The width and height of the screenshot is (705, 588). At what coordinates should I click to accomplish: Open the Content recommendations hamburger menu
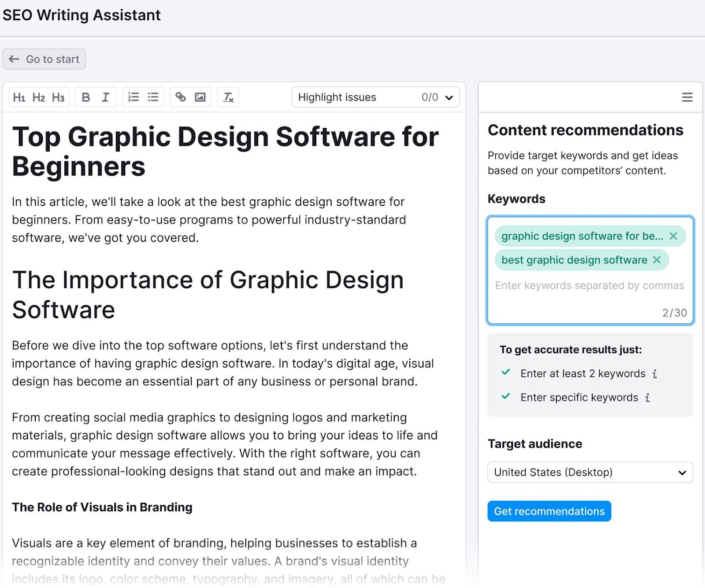pyautogui.click(x=686, y=97)
